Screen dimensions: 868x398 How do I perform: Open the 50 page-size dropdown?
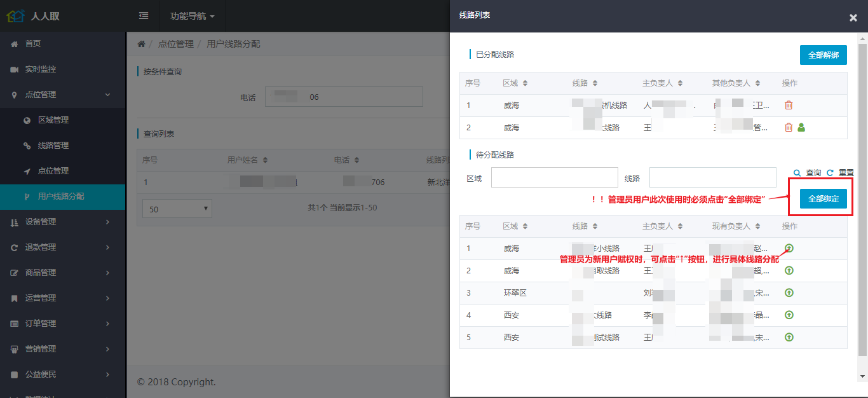click(177, 209)
